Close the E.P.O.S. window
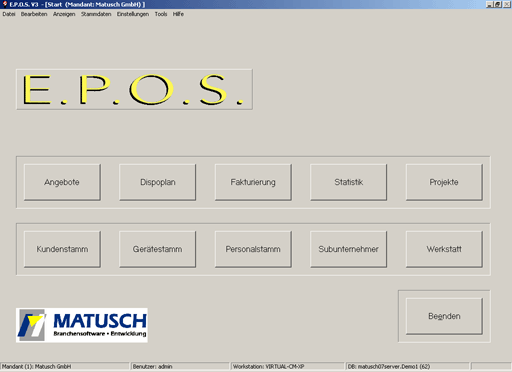The height and width of the screenshot is (372, 512). (x=507, y=5)
